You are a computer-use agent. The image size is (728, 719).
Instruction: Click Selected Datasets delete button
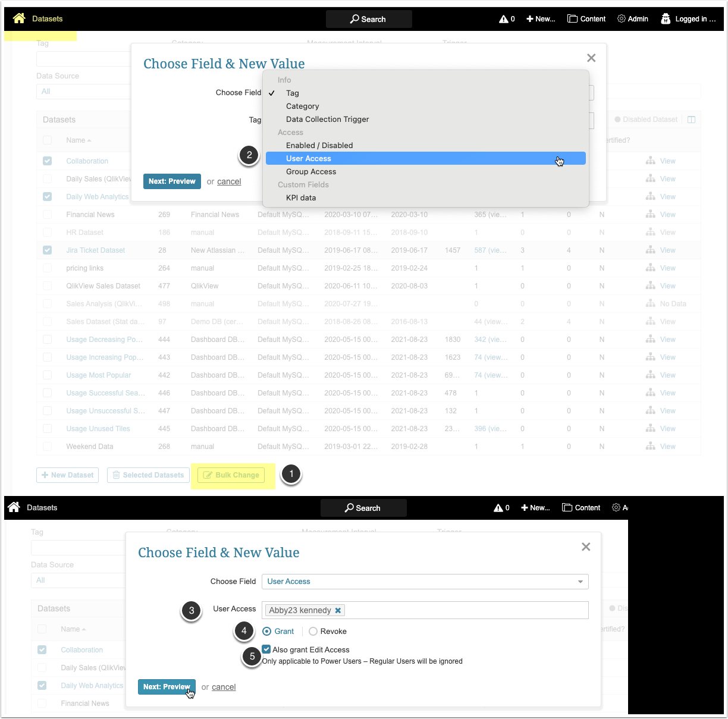click(149, 475)
